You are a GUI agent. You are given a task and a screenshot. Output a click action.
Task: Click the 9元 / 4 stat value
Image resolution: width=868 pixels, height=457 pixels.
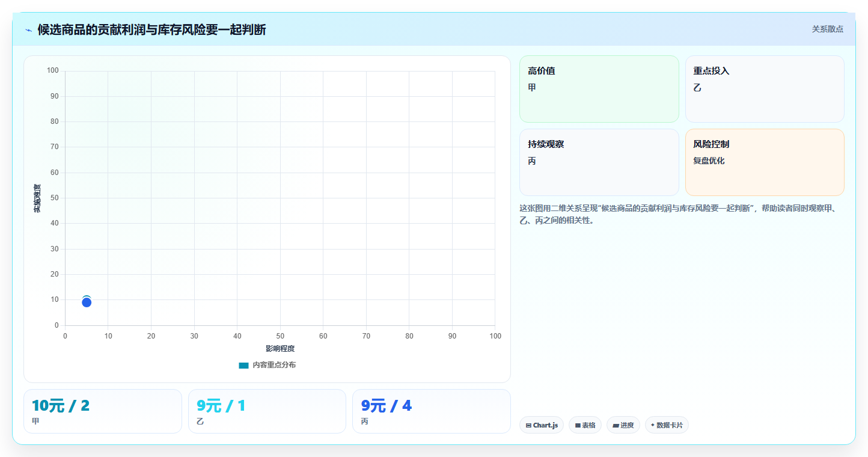click(387, 406)
